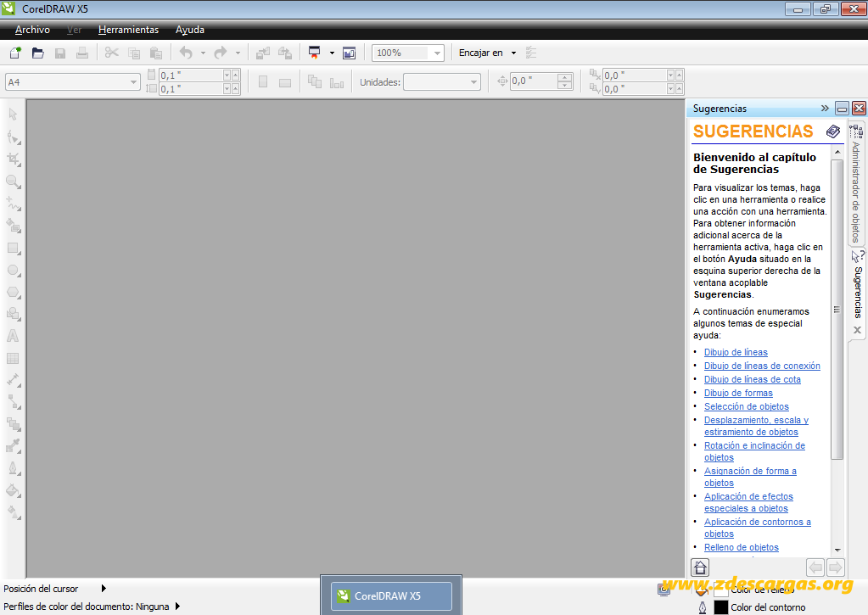Expand the Posición del cursor arrow
868x615 pixels.
click(104, 589)
